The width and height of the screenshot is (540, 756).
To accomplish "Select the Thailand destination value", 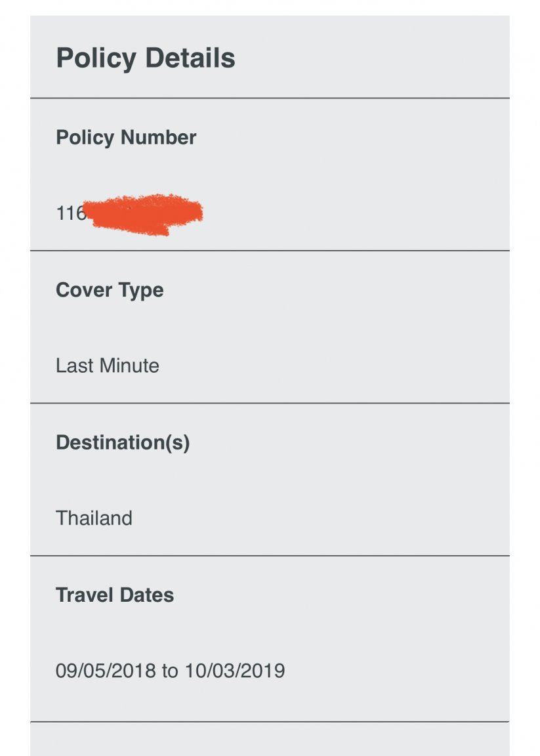I will click(x=94, y=518).
